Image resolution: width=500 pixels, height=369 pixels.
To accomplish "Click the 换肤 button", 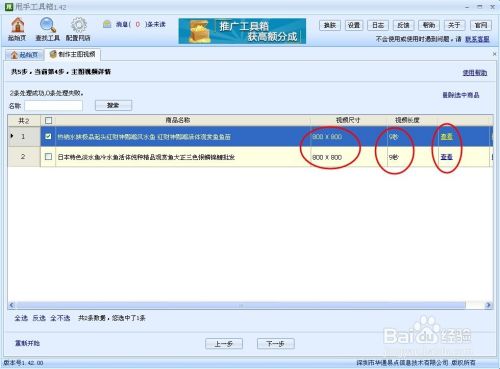I will (x=330, y=25).
